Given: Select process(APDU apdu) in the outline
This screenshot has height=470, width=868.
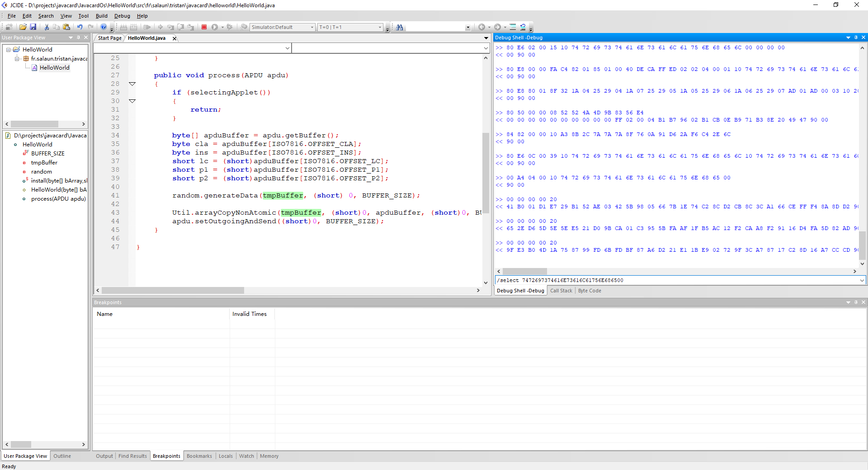Looking at the screenshot, I should pos(58,199).
